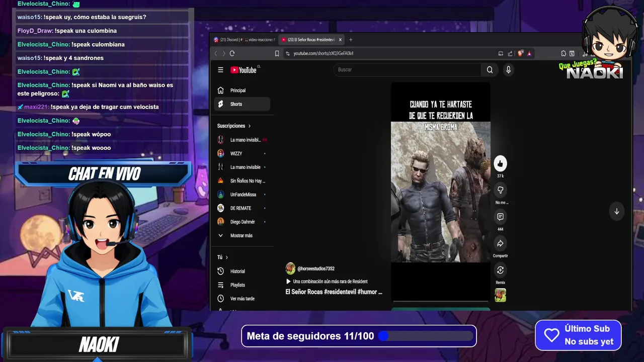This screenshot has width=644, height=362.
Task: Open the @horseestudios7352 channel name link
Action: [316, 268]
